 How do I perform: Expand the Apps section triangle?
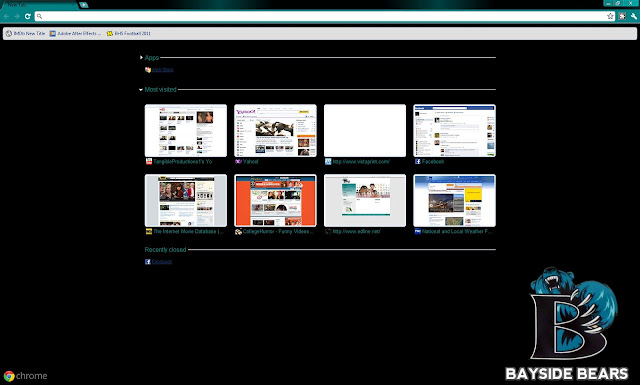pyautogui.click(x=141, y=58)
